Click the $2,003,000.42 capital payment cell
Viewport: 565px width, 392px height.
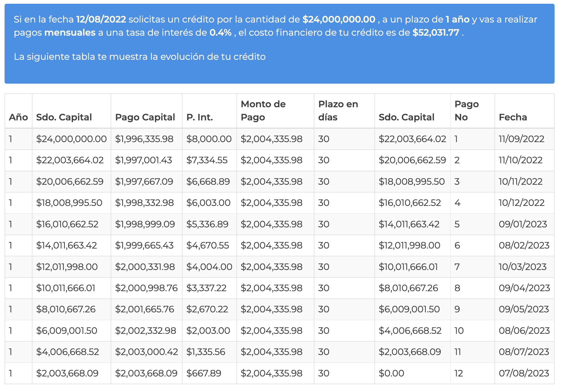point(146,352)
